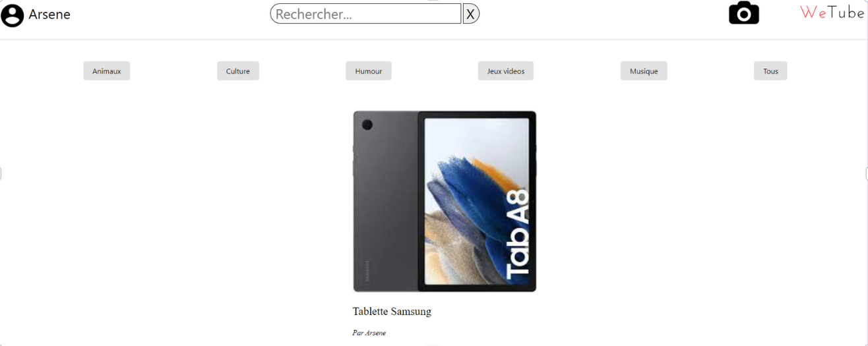
Task: Choose the Humour category filter
Action: pos(369,71)
